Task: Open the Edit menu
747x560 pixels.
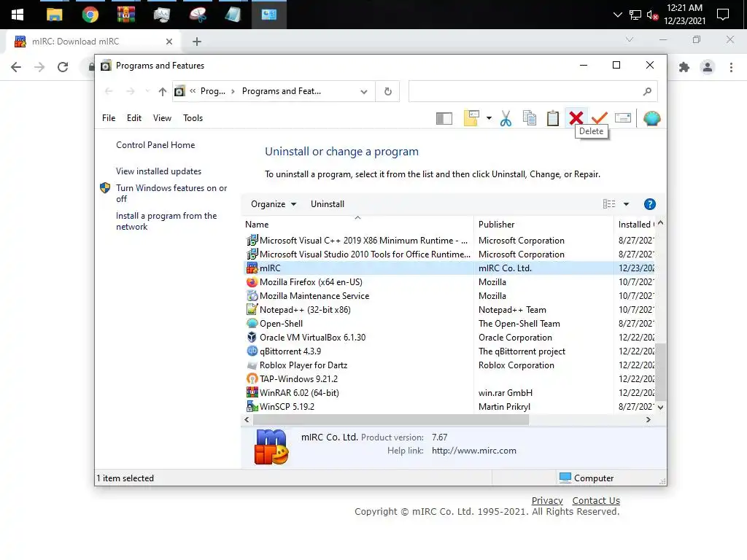Action: [134, 118]
